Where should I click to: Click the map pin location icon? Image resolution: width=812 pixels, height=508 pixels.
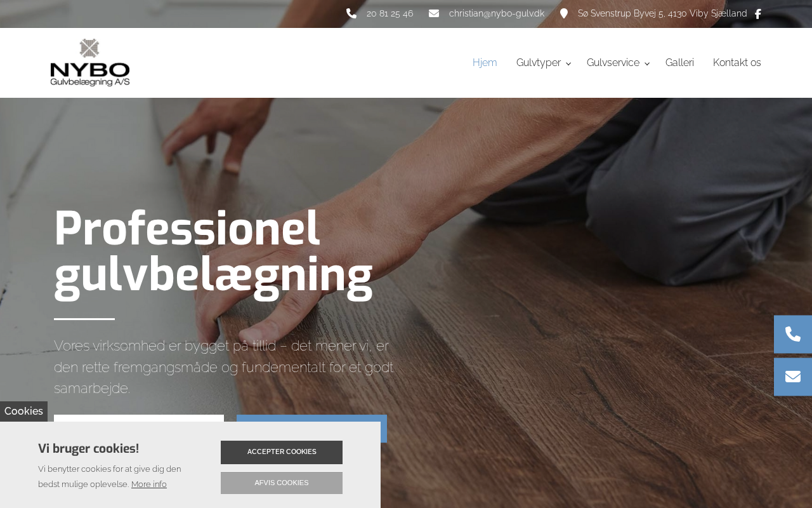[564, 13]
